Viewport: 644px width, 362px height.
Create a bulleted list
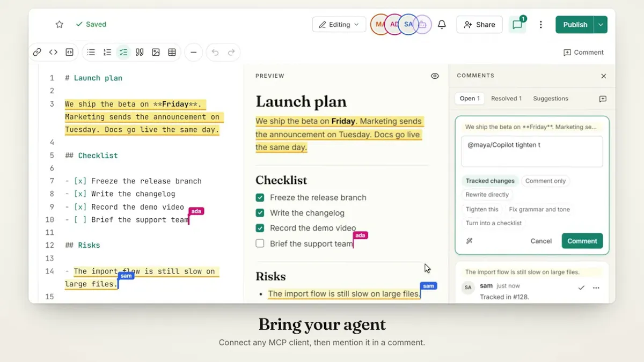(91, 52)
